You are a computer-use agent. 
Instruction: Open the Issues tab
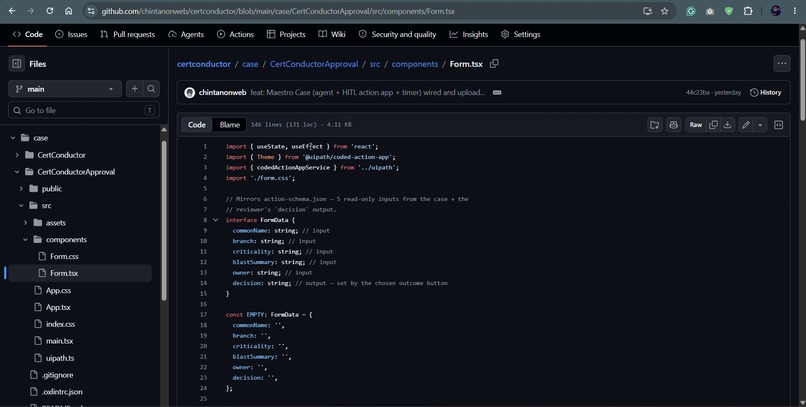(x=71, y=34)
